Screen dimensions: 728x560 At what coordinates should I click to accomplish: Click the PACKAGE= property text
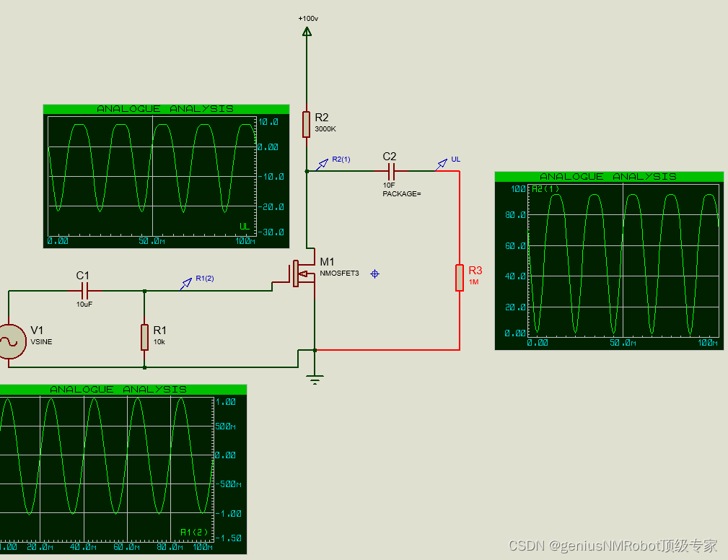(402, 193)
